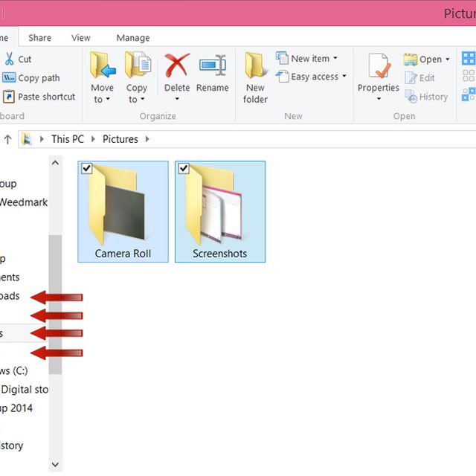Click the Paste shortcut icon

click(9, 97)
